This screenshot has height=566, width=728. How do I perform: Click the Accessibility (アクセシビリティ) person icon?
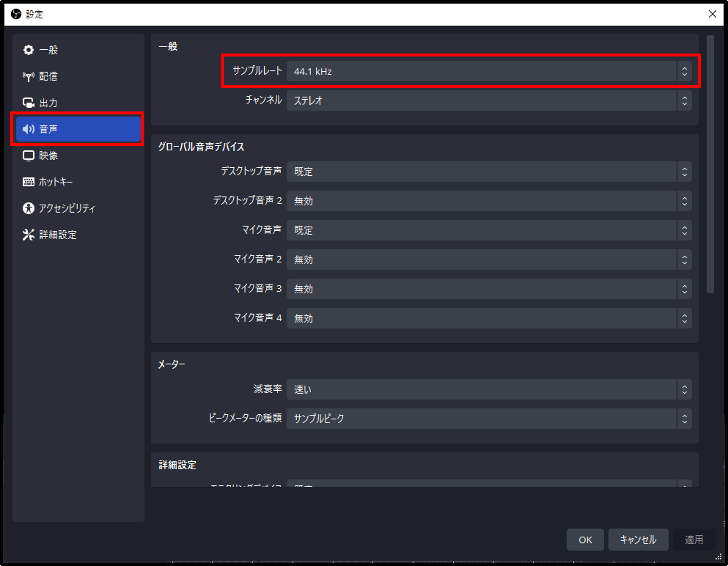[28, 208]
